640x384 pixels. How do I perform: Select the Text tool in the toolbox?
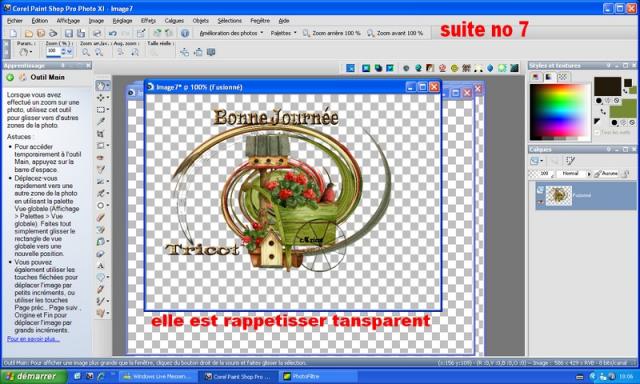tap(100, 265)
